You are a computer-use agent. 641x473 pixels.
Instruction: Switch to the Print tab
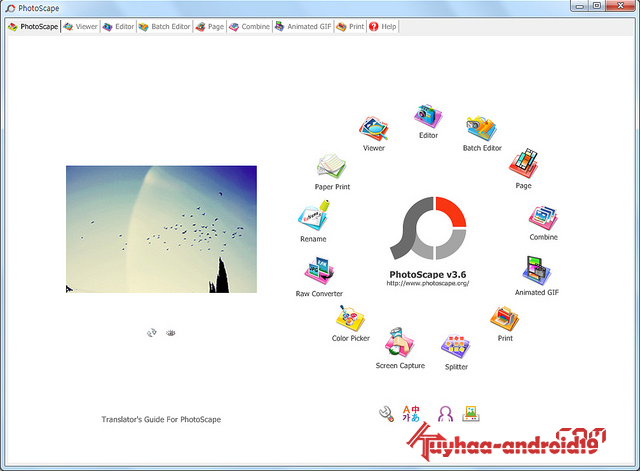[x=350, y=27]
